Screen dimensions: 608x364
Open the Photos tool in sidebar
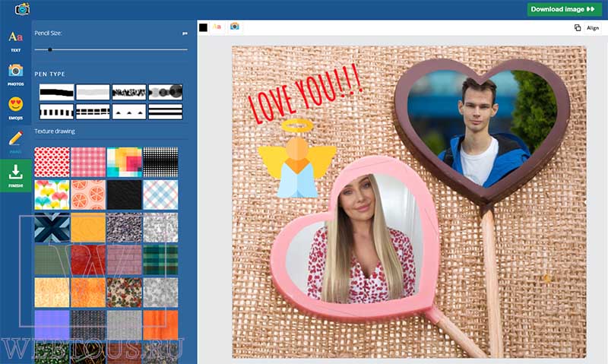tap(15, 74)
